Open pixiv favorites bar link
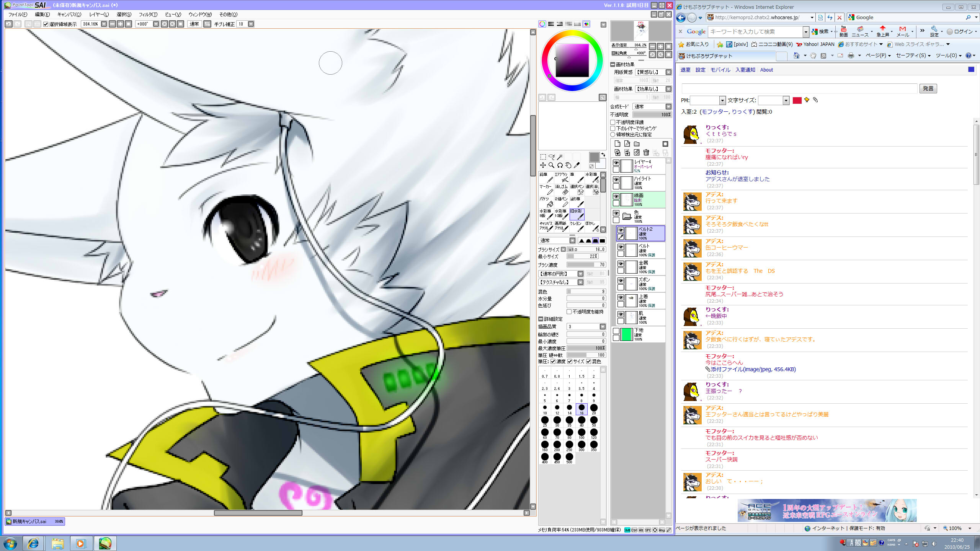Viewport: 980px width, 551px height. click(737, 44)
